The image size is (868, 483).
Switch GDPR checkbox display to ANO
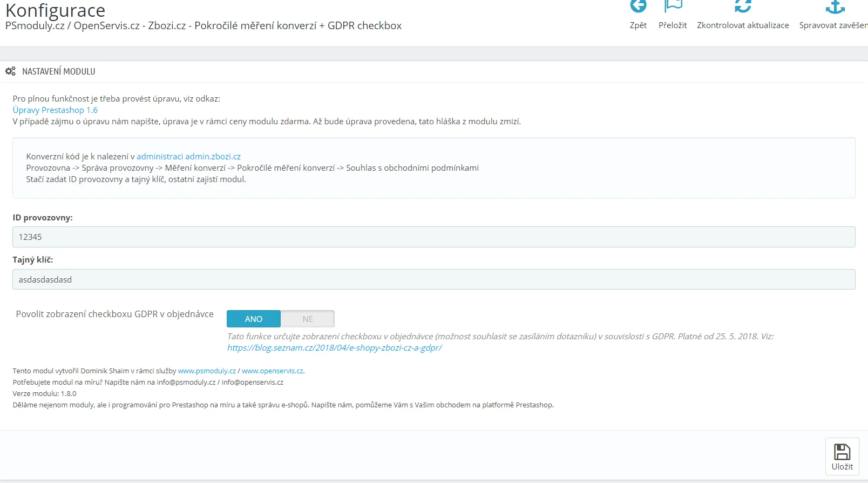254,319
